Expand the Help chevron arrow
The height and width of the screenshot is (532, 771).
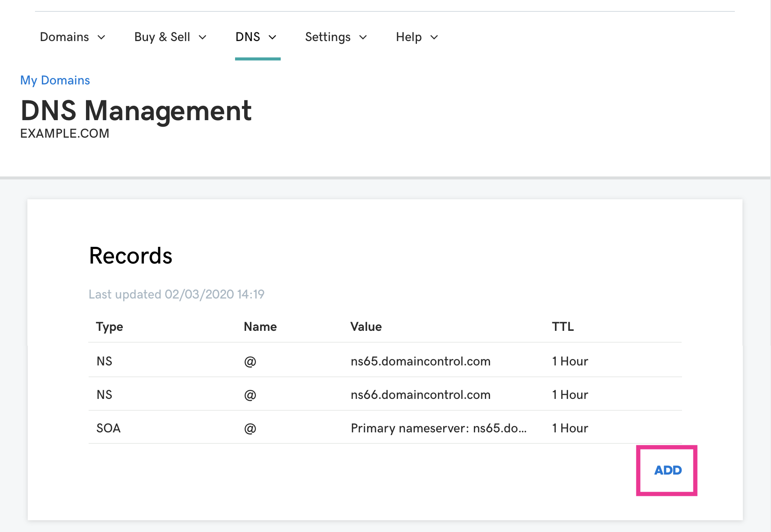pos(434,37)
